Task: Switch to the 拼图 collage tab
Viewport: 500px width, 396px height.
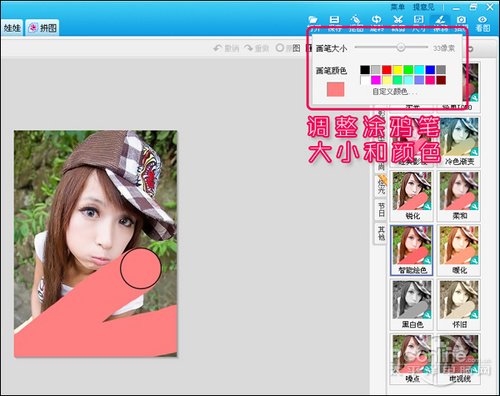Action: [x=43, y=28]
